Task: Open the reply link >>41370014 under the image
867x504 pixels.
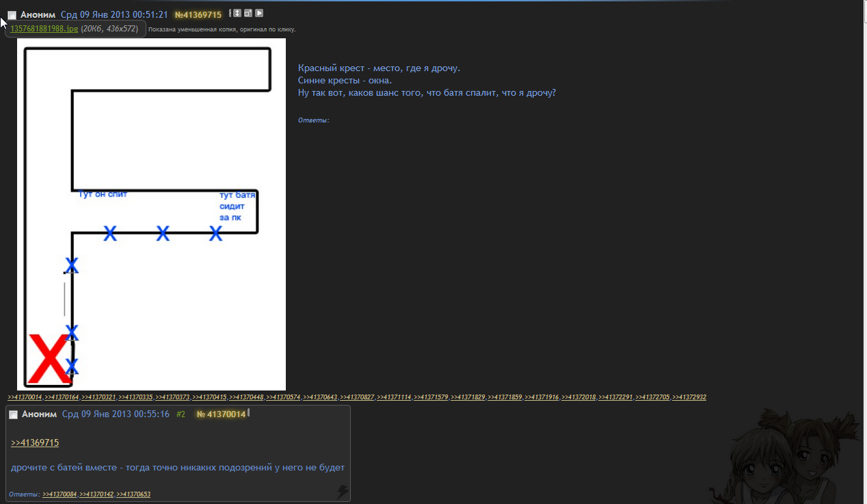Action: coord(25,397)
